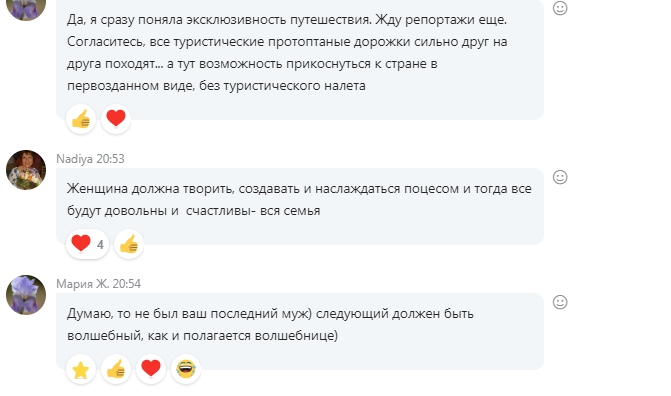
Task: Click sender name Мария Ж. 20:54
Action: click(x=98, y=284)
